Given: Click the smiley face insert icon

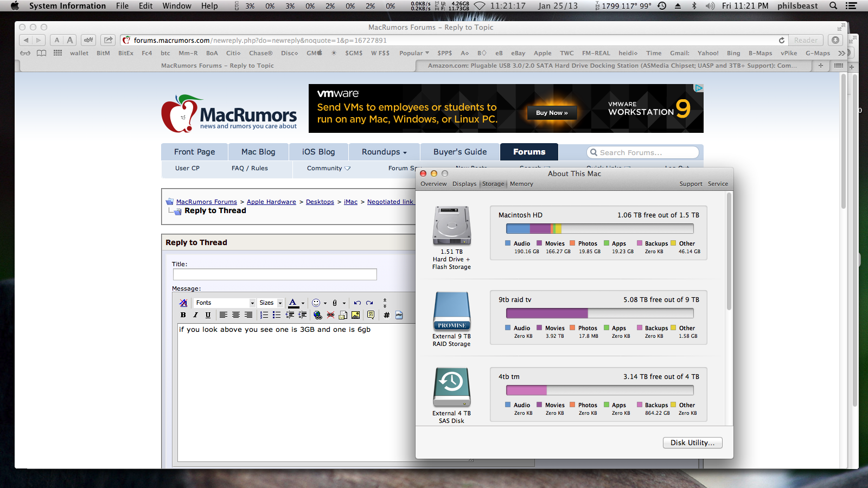Looking at the screenshot, I should click(316, 303).
